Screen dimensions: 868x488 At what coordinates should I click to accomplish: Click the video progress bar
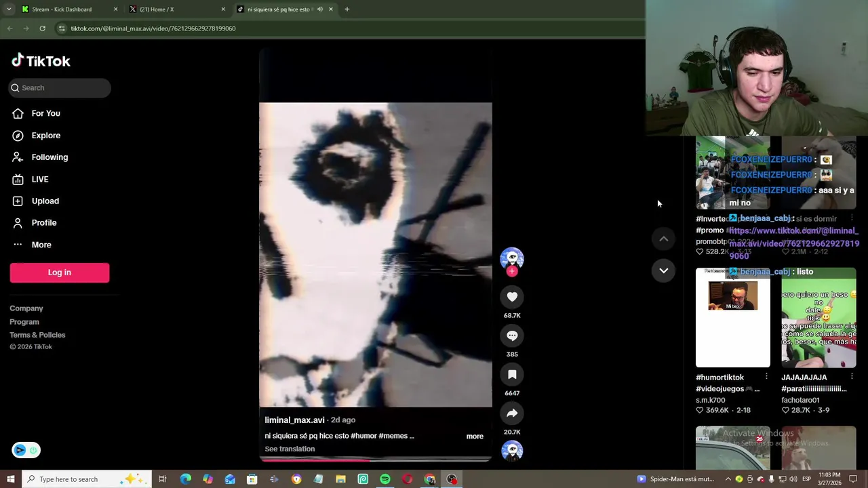click(375, 460)
